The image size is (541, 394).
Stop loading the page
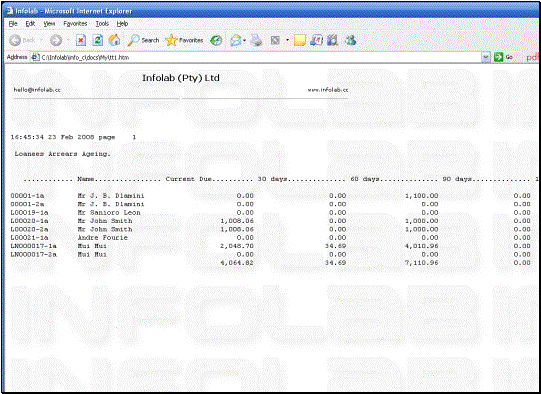[x=81, y=40]
